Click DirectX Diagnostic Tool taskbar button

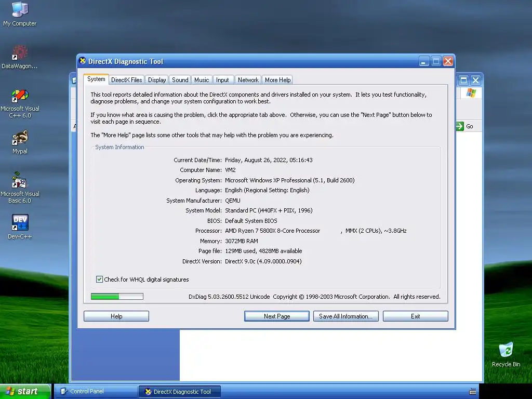click(180, 392)
